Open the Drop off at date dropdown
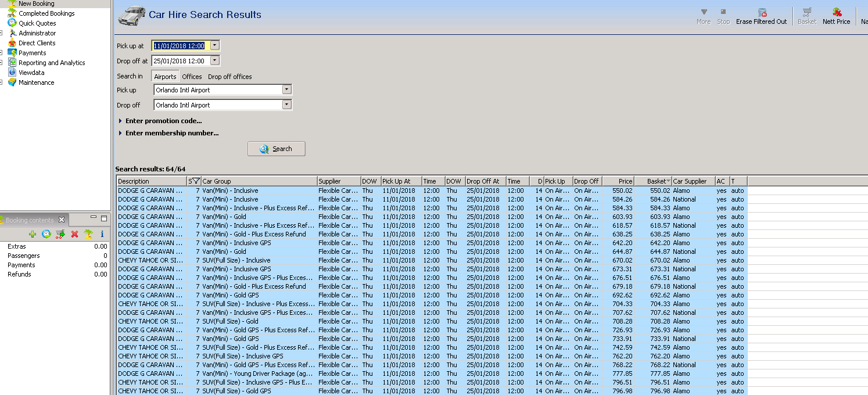This screenshot has width=868, height=395. tap(215, 60)
